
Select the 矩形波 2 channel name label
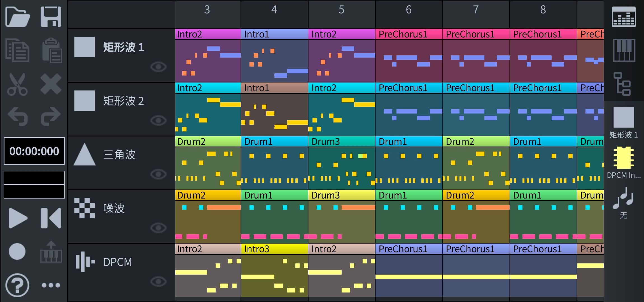coord(123,101)
